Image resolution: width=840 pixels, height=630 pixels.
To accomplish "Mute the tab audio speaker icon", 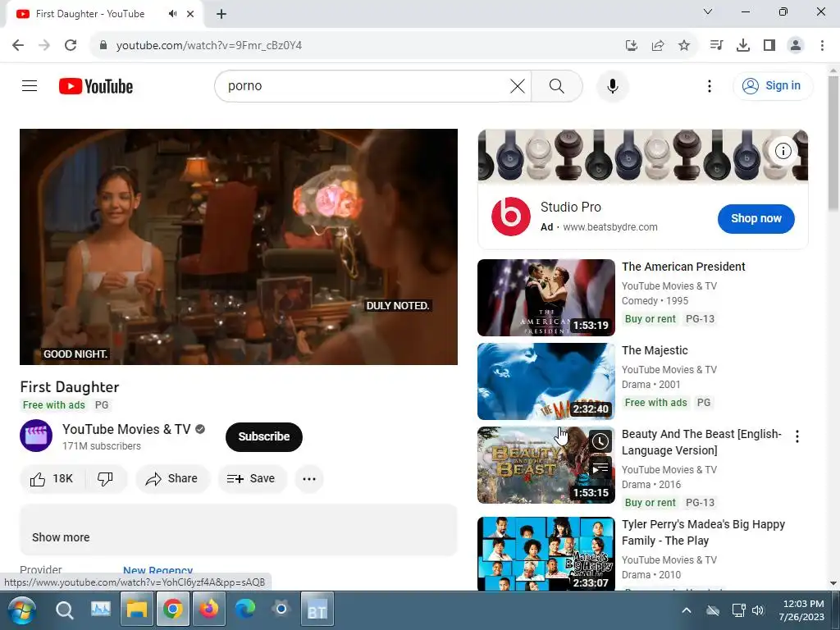I will (x=172, y=14).
